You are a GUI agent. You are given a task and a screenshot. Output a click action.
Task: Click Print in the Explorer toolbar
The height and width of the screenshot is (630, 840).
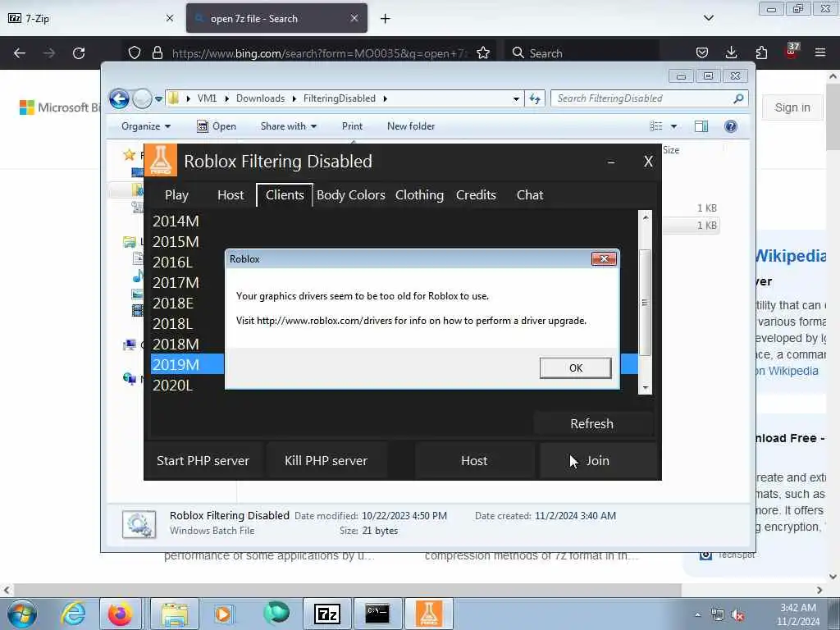tap(352, 126)
